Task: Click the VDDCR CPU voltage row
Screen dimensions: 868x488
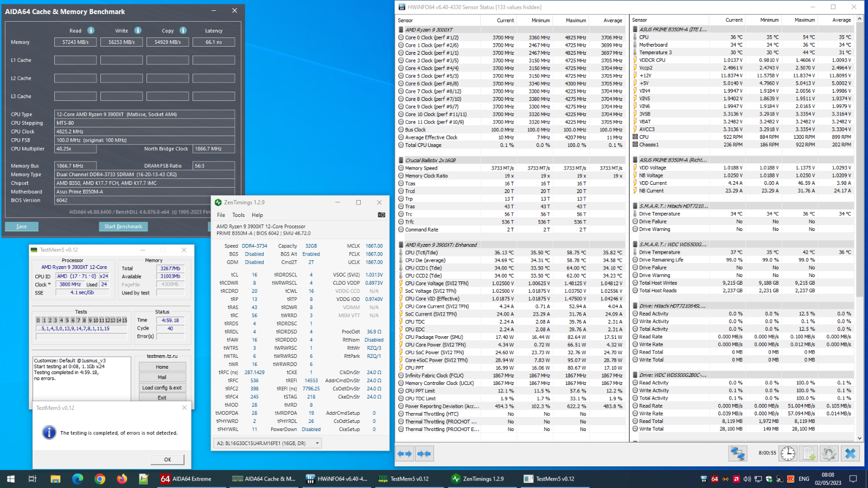Action: click(x=743, y=60)
